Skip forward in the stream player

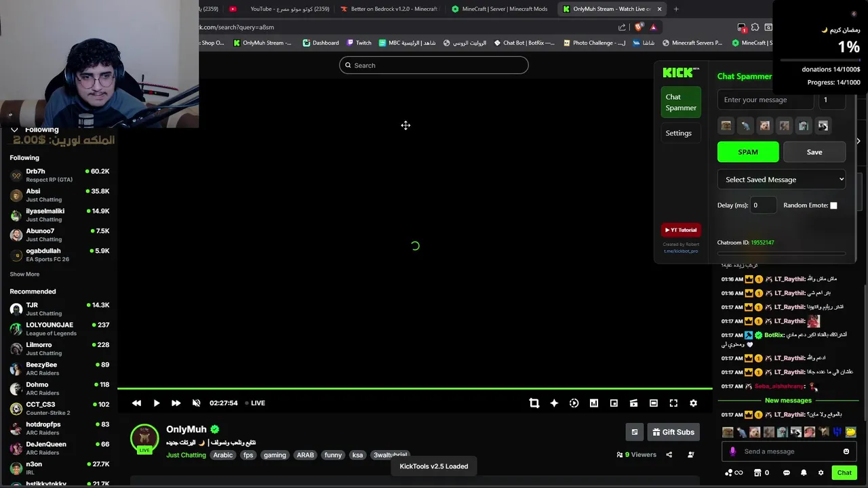(176, 403)
